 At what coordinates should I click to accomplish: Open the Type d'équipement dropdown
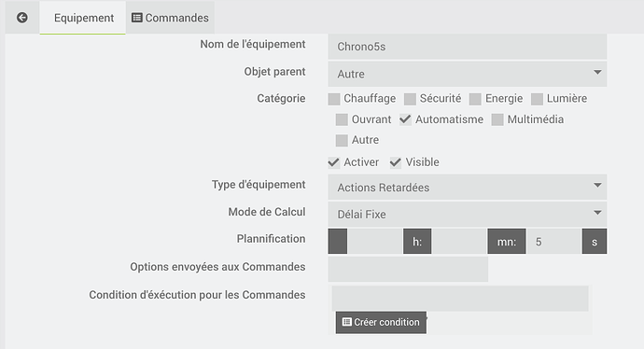coord(468,188)
